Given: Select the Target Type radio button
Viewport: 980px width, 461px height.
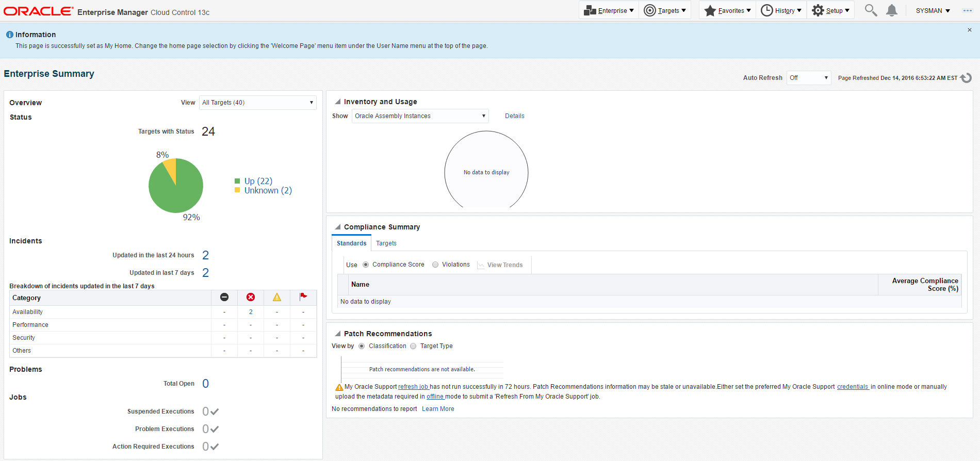Looking at the screenshot, I should tap(413, 346).
